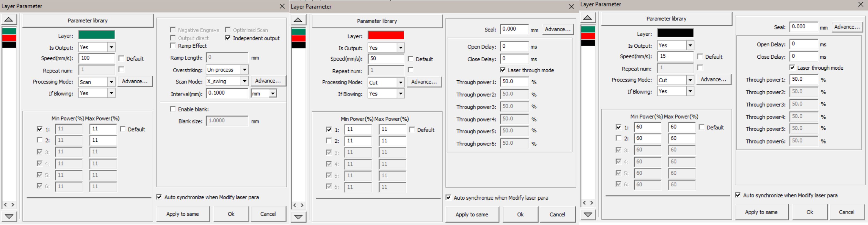Open the Scan Mode X_swing dropdown
868x225 pixels.
tap(245, 81)
